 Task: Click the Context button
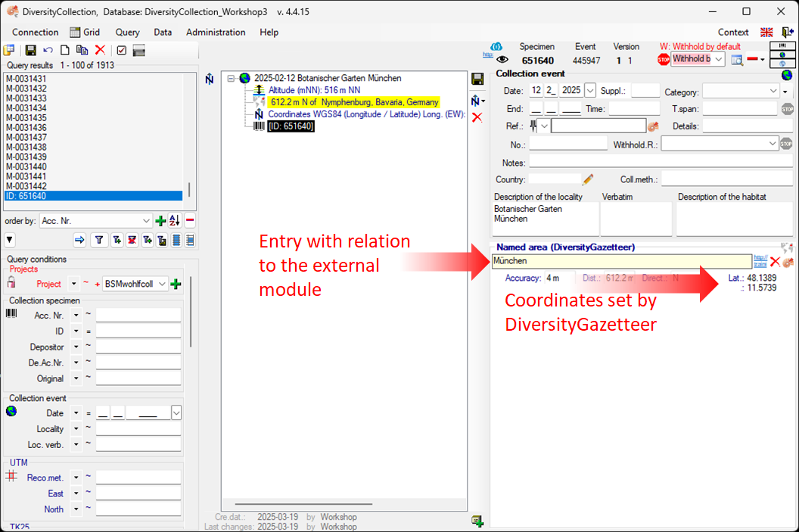733,32
